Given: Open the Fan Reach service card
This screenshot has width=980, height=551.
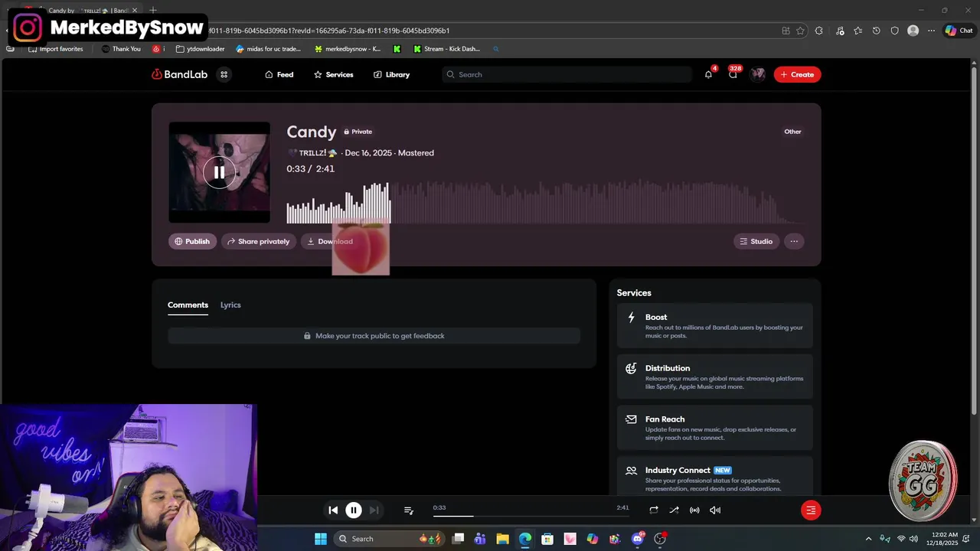Looking at the screenshot, I should [x=715, y=428].
